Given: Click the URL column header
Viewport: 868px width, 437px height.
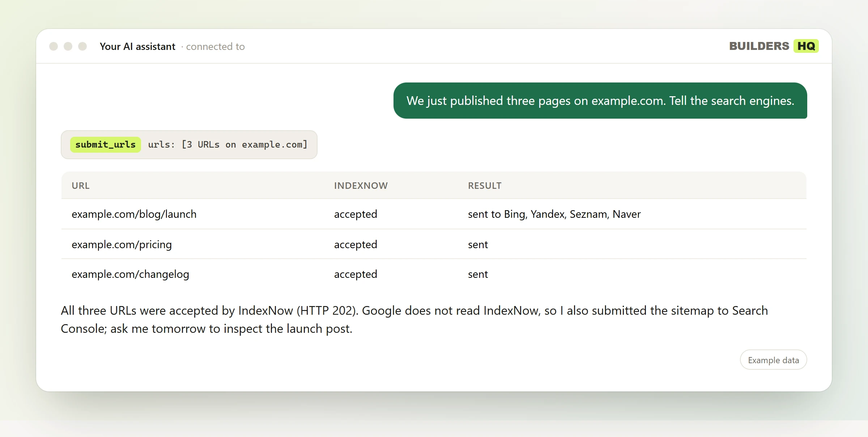Looking at the screenshot, I should point(81,186).
